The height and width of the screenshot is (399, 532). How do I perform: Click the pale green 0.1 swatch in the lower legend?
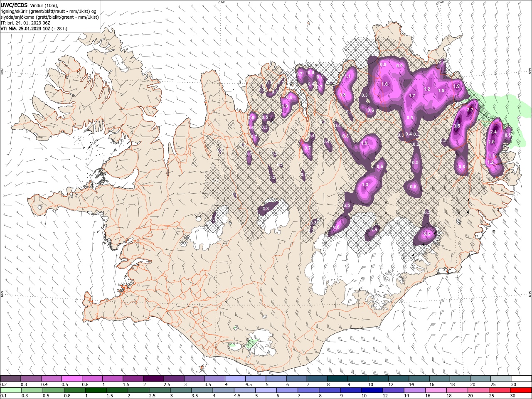tap(11, 390)
